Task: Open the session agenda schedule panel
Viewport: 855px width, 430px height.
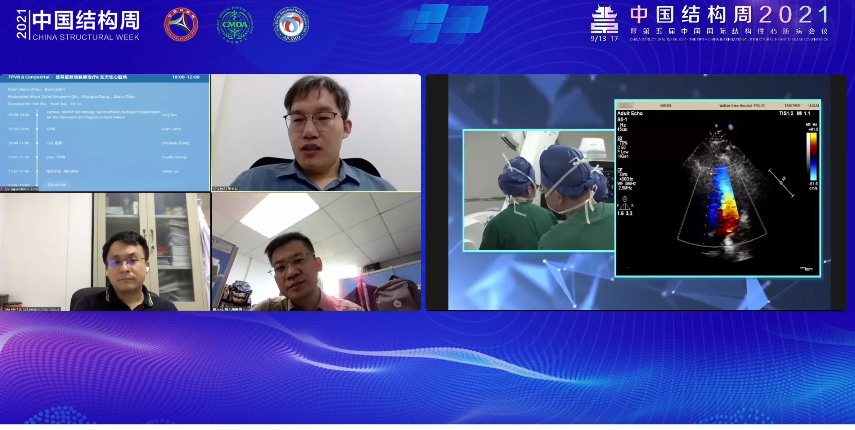Action: pos(105,132)
